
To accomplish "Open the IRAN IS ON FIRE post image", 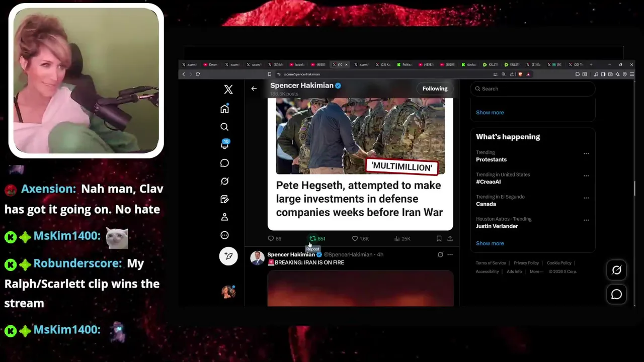I will pos(360,288).
